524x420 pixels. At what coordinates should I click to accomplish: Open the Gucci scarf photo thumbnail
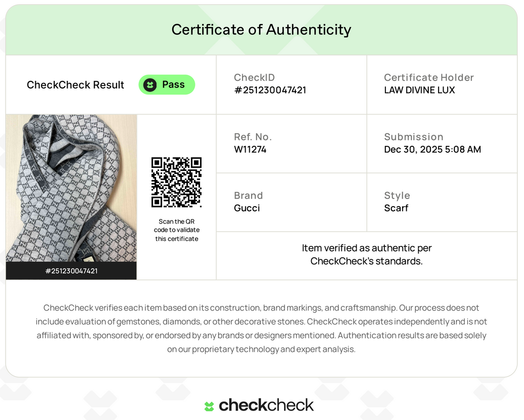(71, 188)
